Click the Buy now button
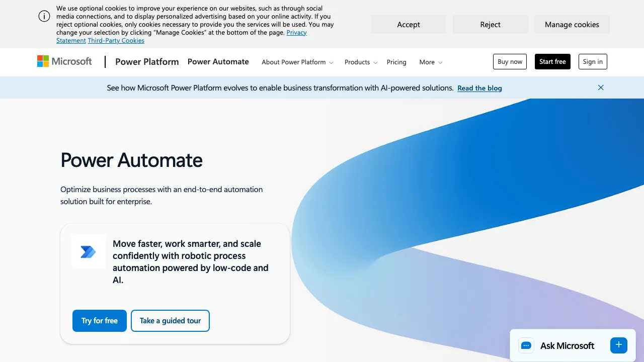Image resolution: width=644 pixels, height=362 pixels. pos(510,61)
